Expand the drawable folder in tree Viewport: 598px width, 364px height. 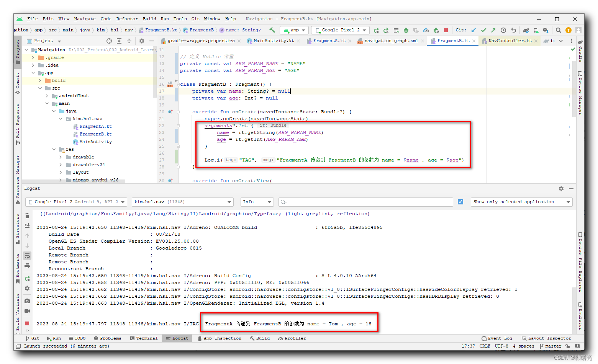click(x=61, y=157)
